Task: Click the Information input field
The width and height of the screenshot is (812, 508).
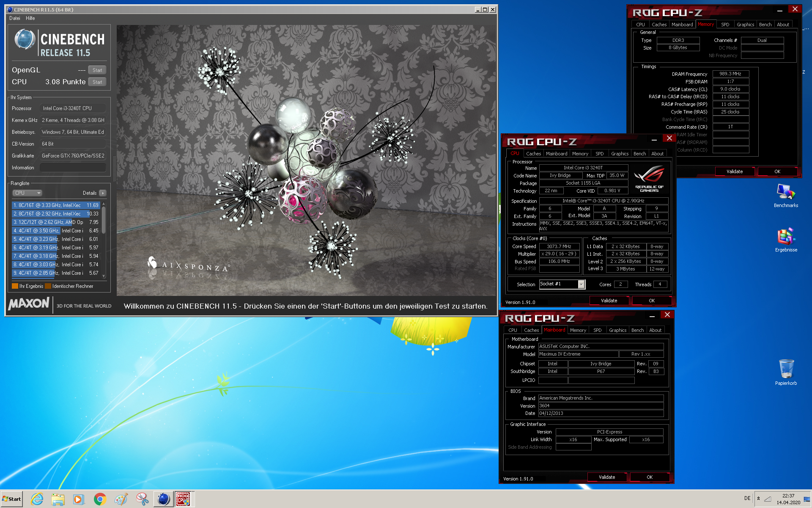Action: pos(73,168)
